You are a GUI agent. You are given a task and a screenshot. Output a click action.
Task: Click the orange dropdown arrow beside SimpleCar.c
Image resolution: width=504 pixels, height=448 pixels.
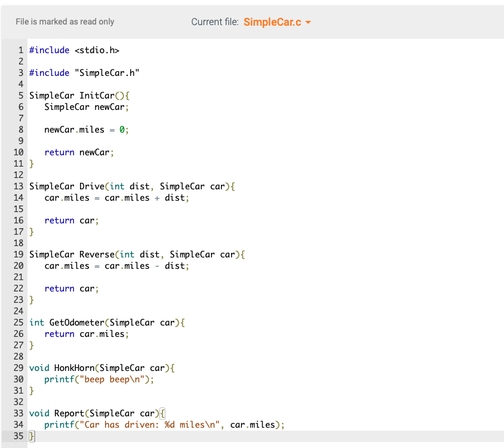click(x=309, y=22)
